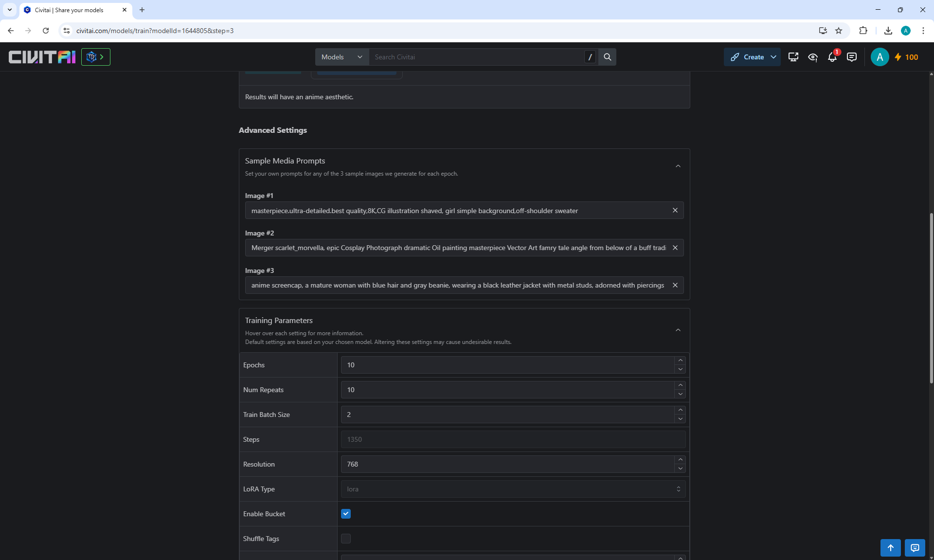Open the chat messages icon
Screen dimensions: 934x560
(x=851, y=57)
